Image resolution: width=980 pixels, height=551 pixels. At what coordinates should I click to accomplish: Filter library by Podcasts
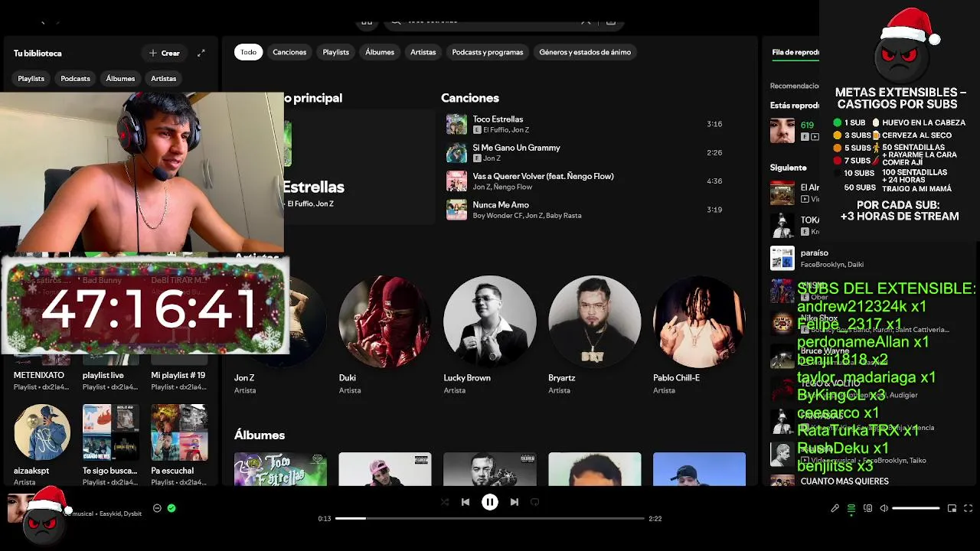pos(75,79)
